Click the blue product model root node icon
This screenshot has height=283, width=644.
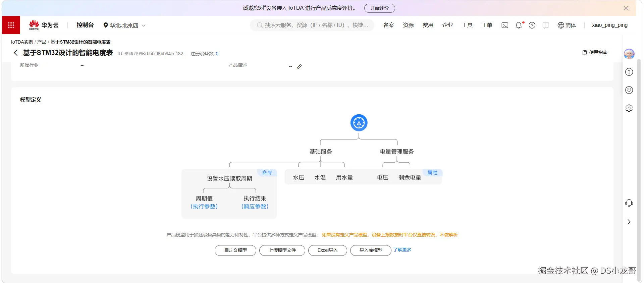(x=359, y=123)
